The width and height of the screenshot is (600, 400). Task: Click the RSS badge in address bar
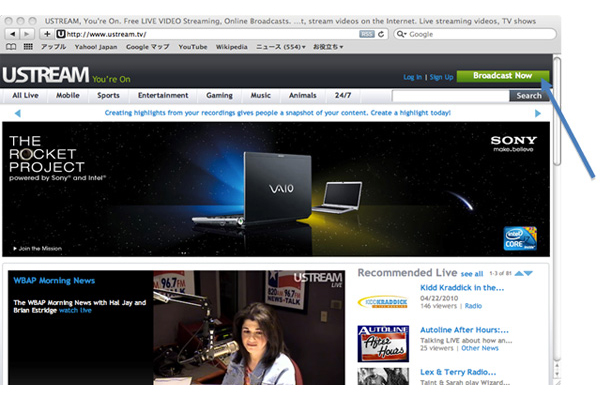(x=366, y=34)
